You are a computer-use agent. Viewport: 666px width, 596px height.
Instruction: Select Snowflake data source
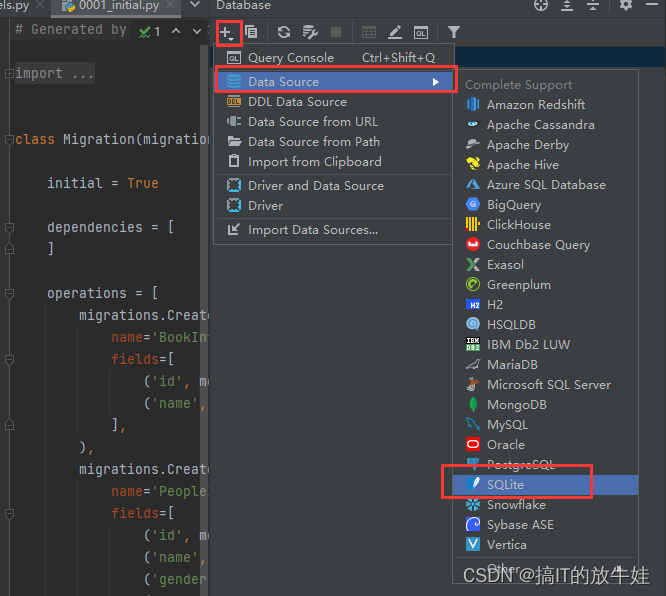(x=546, y=505)
